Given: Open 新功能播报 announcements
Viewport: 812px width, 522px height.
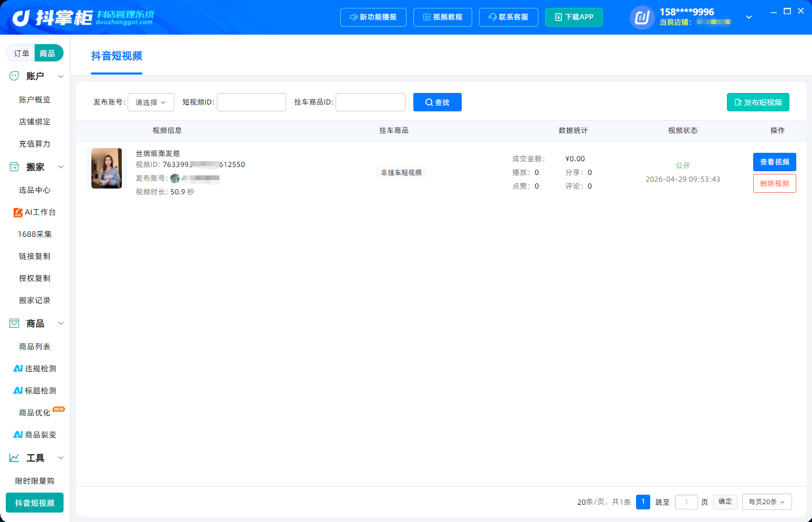Looking at the screenshot, I should tap(373, 17).
